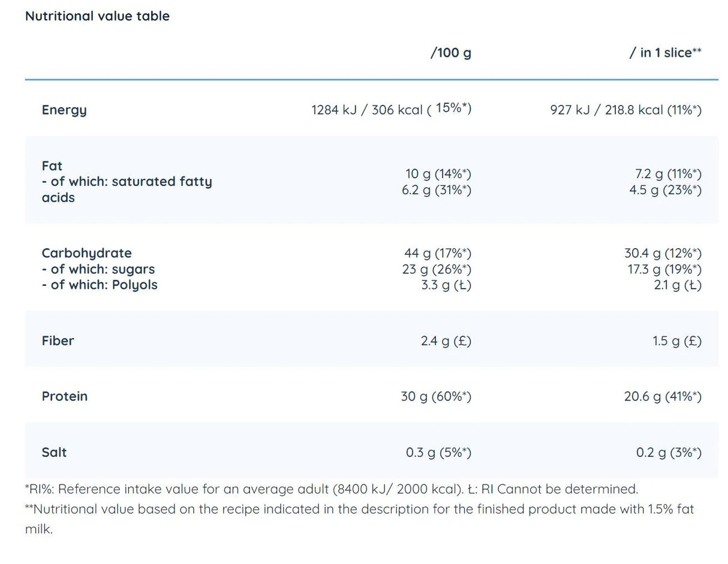Click the "Nutritional value table" heading
Image resolution: width=728 pixels, height=564 pixels.
[x=97, y=16]
